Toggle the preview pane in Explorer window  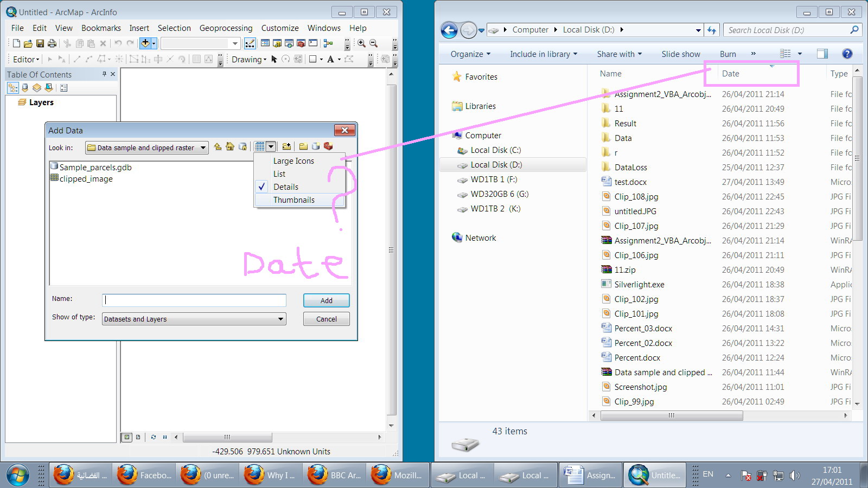(822, 54)
